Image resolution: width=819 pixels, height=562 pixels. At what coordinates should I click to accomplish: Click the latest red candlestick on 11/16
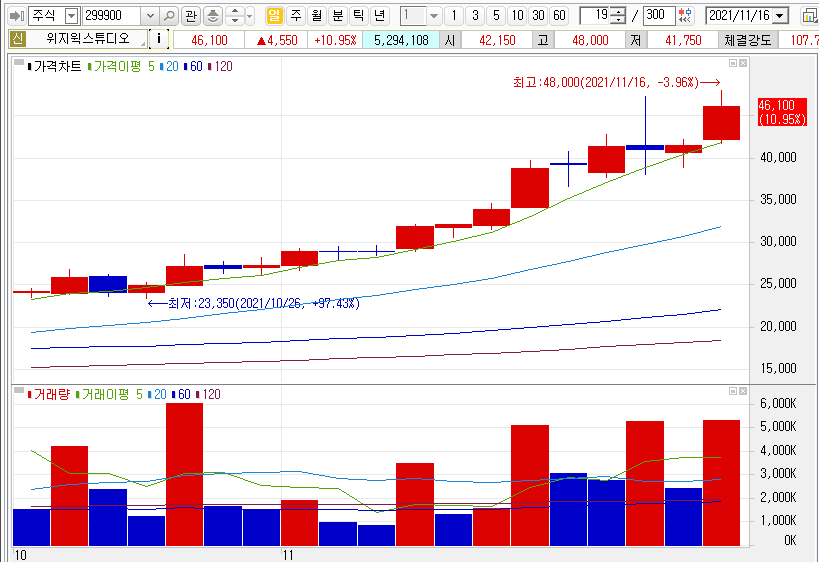tap(721, 123)
